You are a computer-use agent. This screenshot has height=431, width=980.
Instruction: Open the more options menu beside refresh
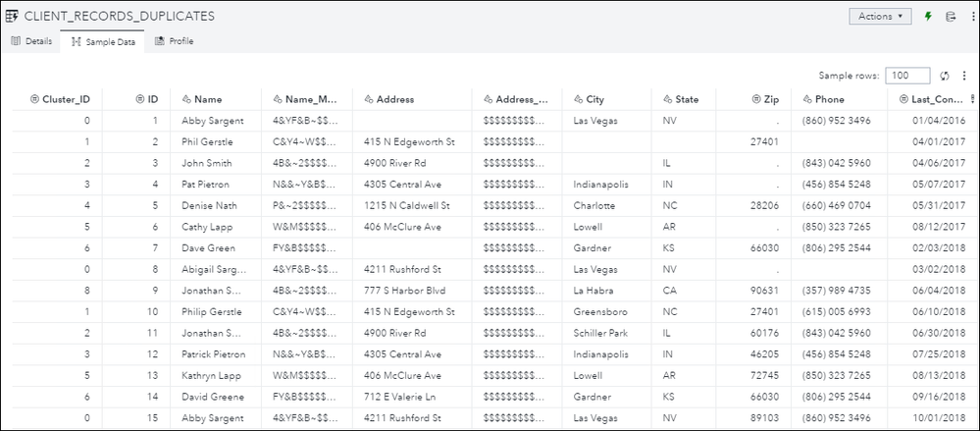click(963, 76)
